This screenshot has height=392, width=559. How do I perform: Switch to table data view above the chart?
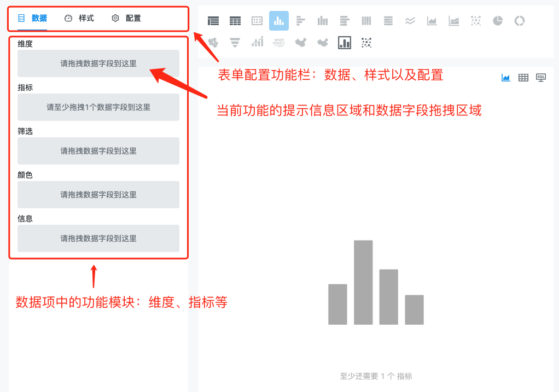tap(523, 78)
